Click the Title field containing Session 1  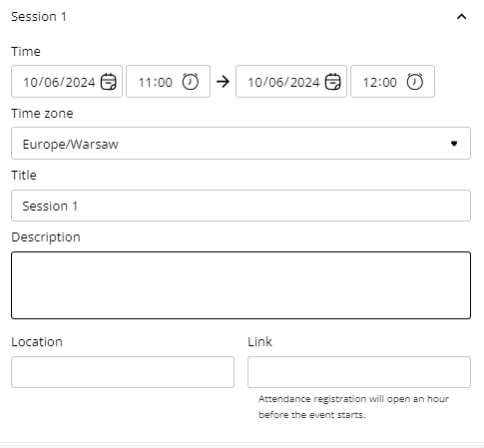click(241, 206)
